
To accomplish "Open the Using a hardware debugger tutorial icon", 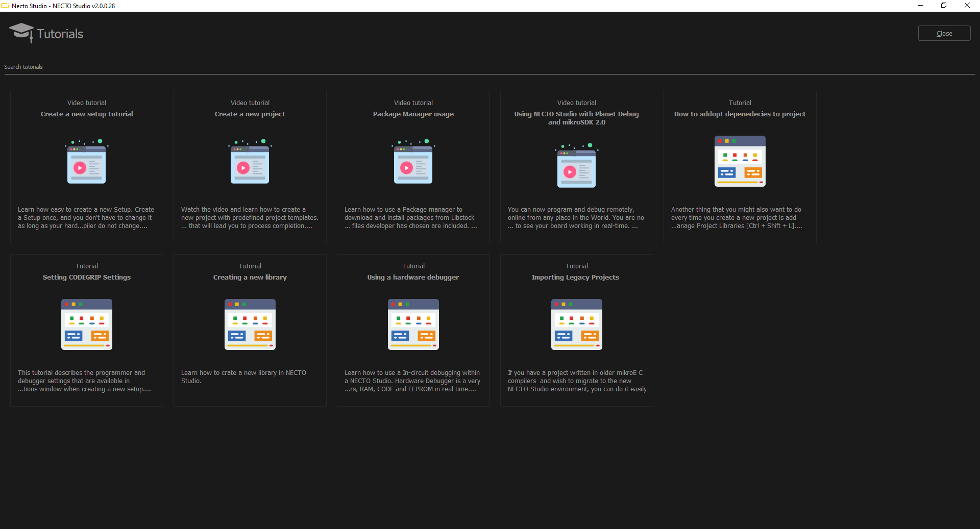I will pos(413,324).
